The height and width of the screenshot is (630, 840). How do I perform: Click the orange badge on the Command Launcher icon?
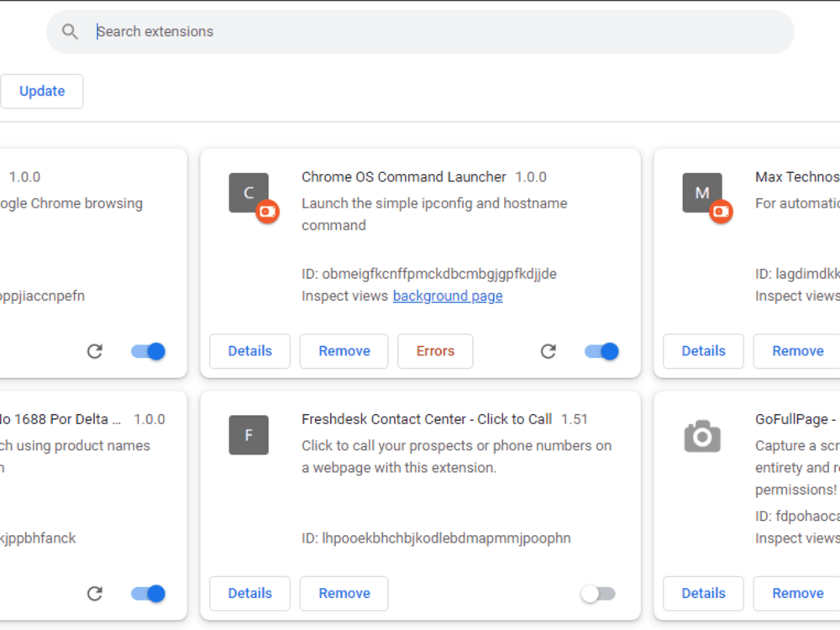pos(267,212)
